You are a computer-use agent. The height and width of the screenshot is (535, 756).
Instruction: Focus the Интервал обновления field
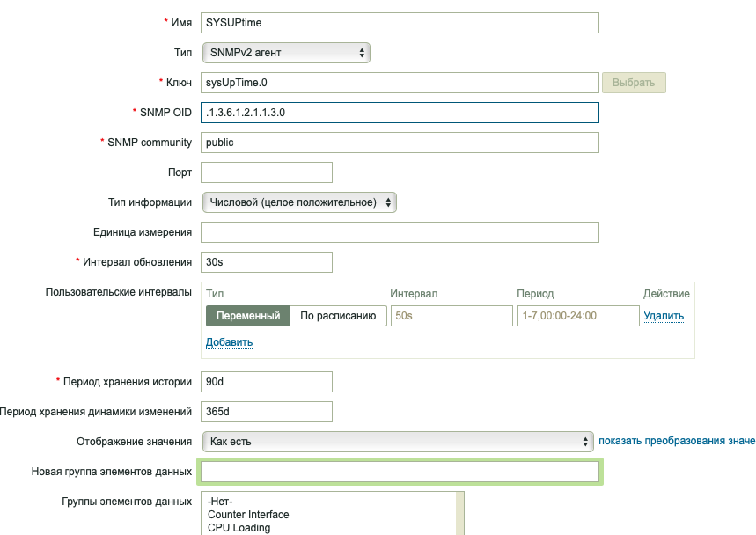(267, 262)
